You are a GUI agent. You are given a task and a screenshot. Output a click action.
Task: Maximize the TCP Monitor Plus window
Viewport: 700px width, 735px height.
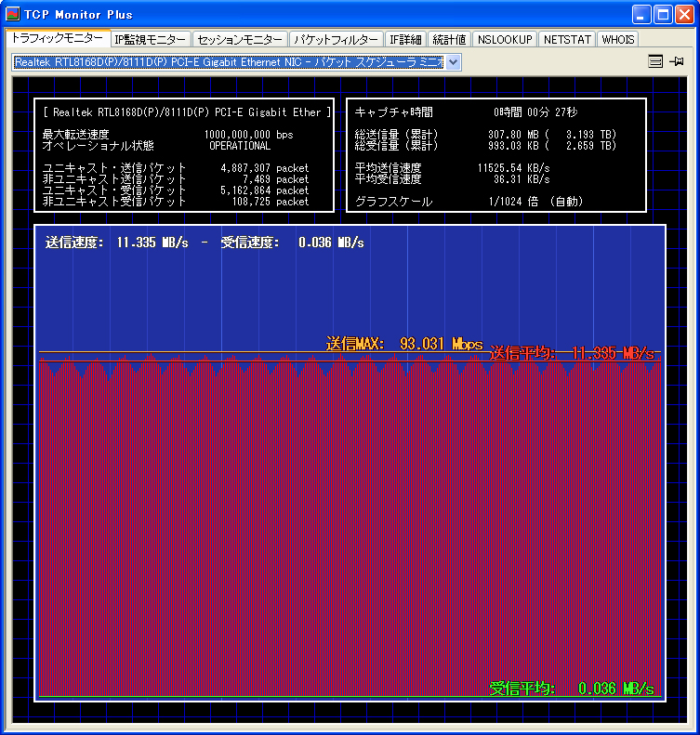(x=663, y=14)
